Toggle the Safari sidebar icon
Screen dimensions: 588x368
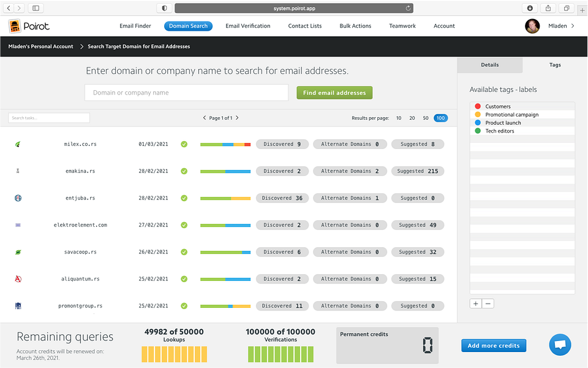(36, 8)
